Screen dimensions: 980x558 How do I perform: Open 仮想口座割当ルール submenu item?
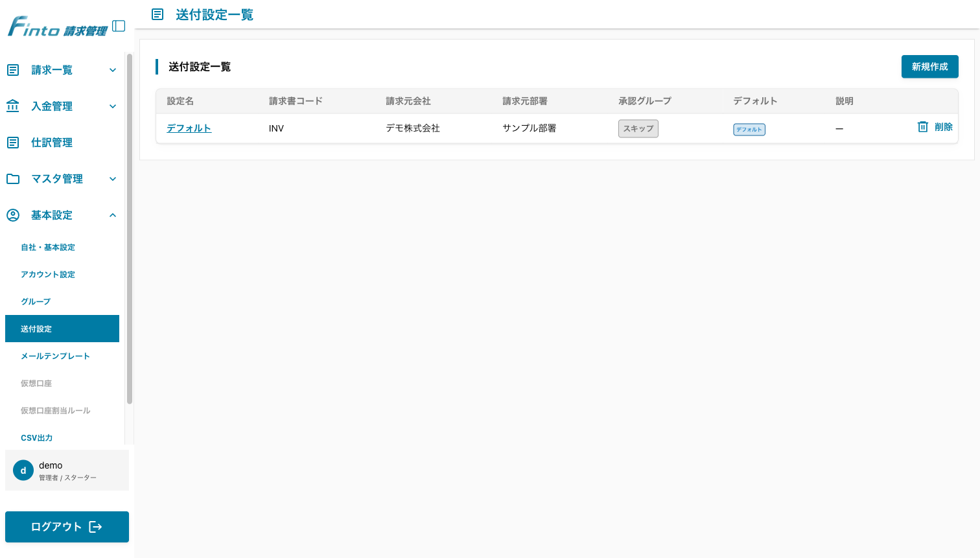[x=62, y=411]
